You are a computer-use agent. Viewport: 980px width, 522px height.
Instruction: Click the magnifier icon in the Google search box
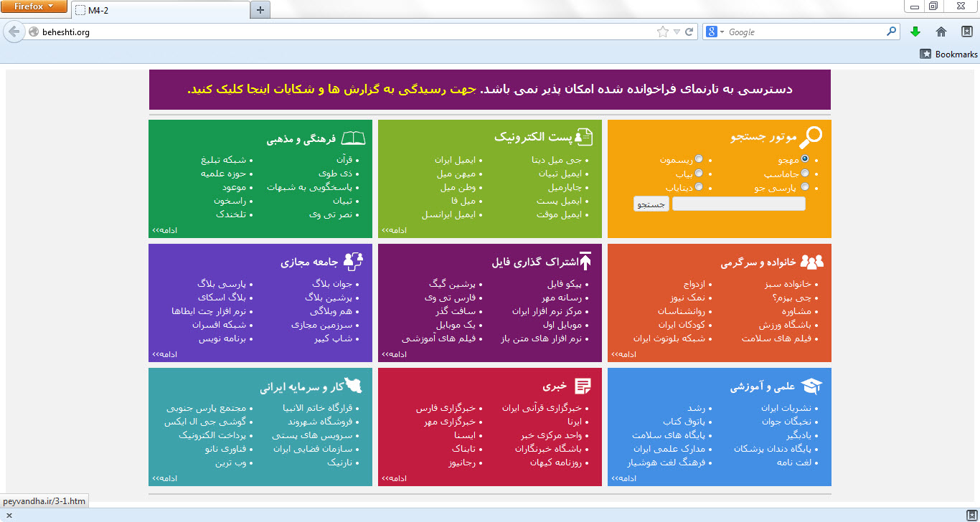coord(892,32)
